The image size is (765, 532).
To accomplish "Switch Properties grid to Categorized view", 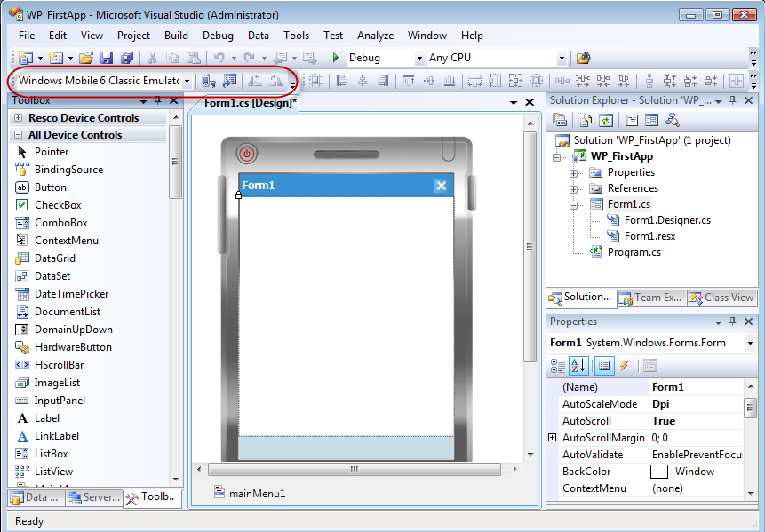I will point(558,365).
